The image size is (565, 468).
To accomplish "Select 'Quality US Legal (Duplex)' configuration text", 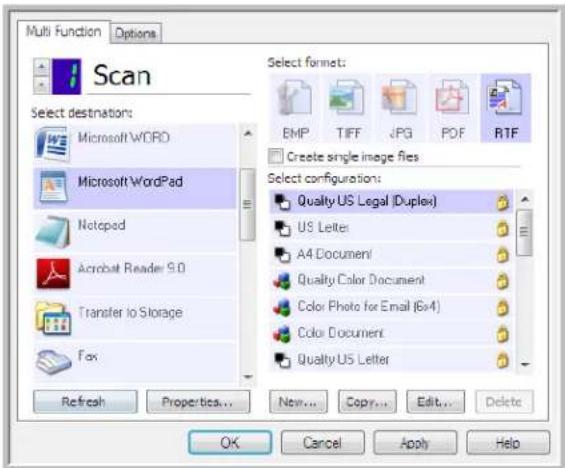I will 367,201.
